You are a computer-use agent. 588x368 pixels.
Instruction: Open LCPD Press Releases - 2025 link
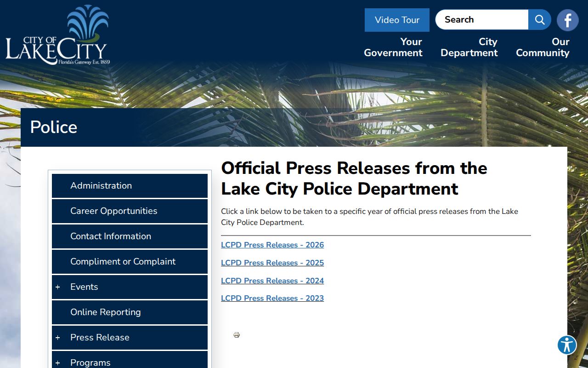272,263
